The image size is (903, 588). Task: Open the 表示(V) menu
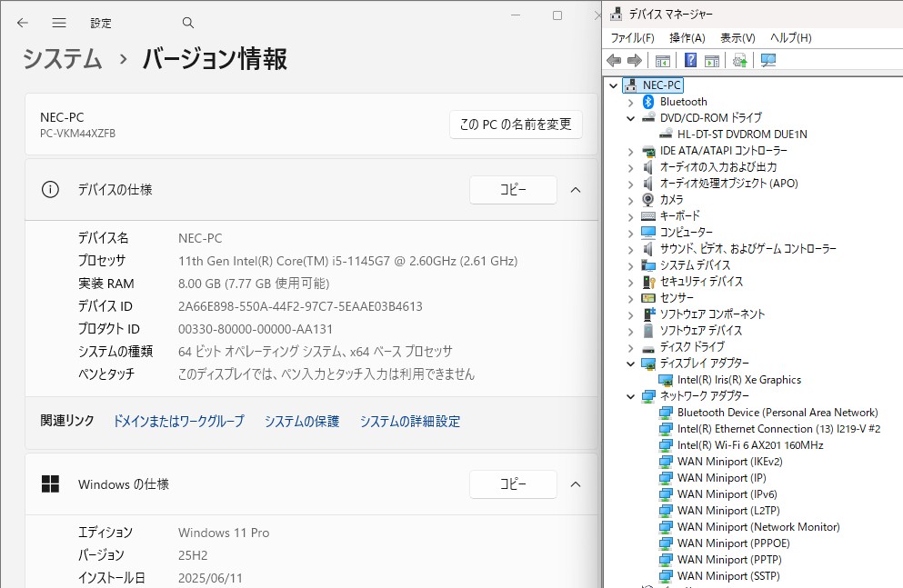tap(737, 38)
